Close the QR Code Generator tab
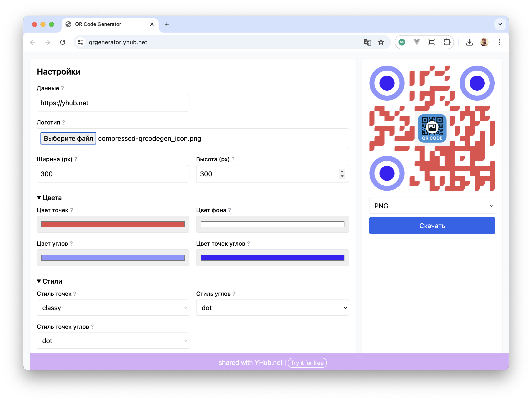The image size is (532, 401). point(152,24)
